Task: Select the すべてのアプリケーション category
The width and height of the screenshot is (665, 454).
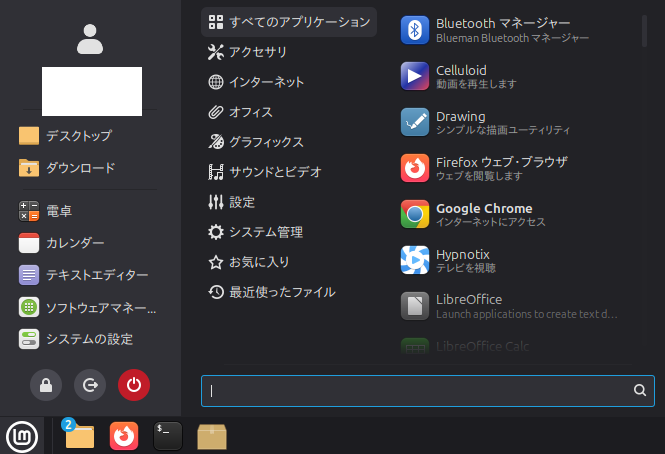Action: [x=289, y=22]
